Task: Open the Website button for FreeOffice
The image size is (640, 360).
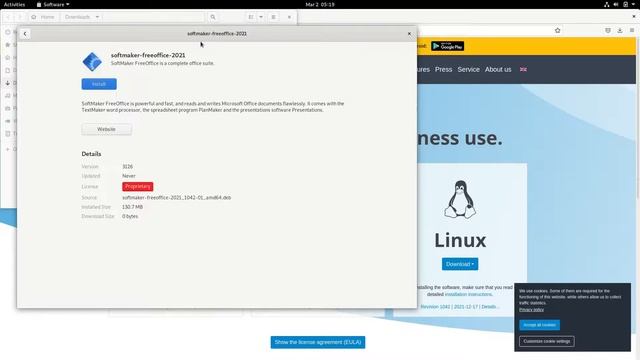Action: (107, 129)
